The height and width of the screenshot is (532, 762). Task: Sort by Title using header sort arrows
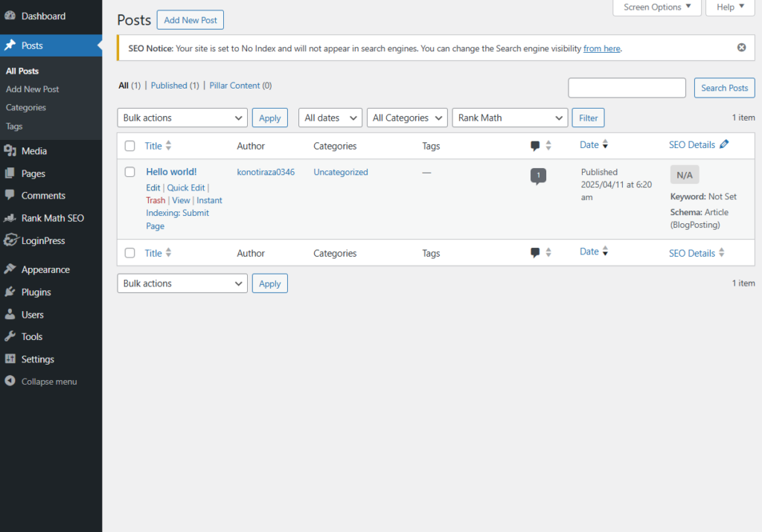pos(168,145)
